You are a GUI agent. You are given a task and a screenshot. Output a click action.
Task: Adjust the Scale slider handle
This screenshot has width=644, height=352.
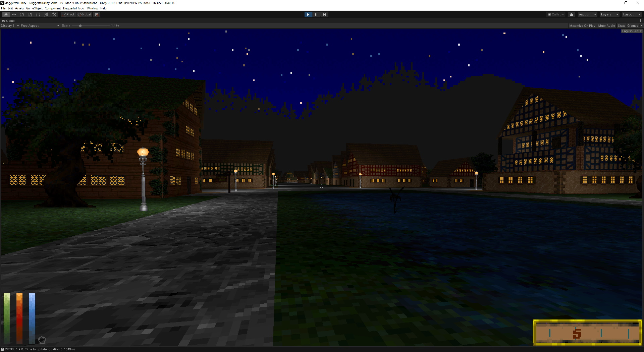point(80,26)
